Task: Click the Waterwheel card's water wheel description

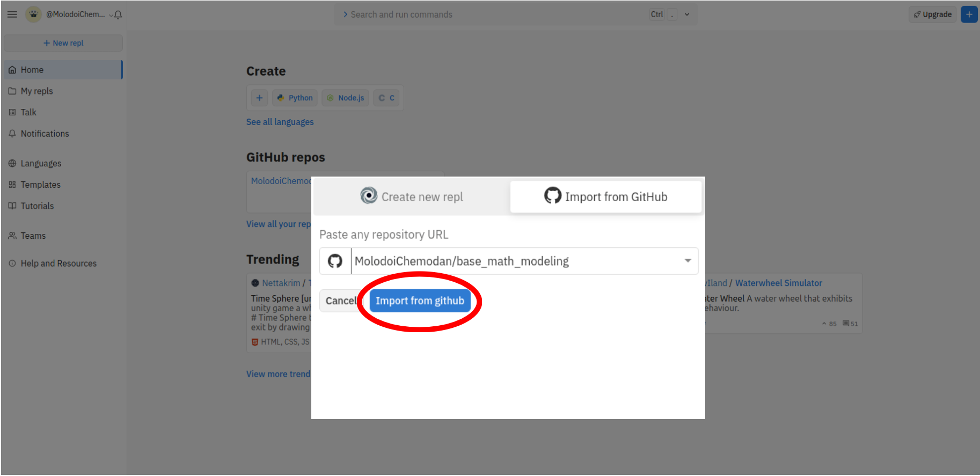Action: [778, 303]
